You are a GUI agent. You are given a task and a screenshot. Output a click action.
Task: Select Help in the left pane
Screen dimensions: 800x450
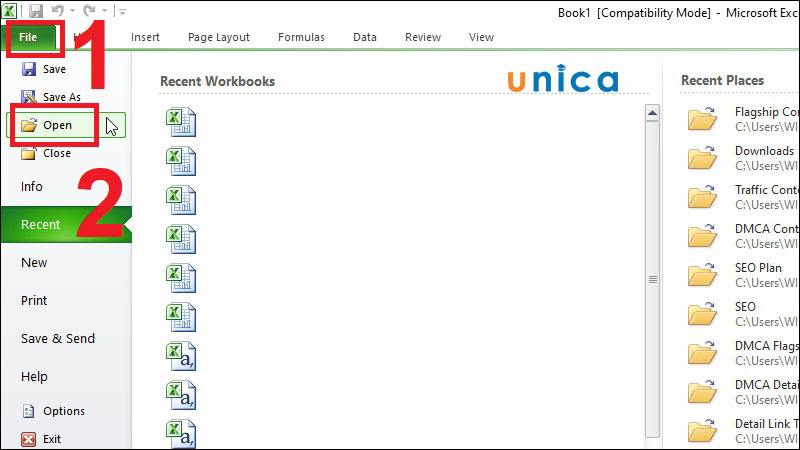coord(34,377)
